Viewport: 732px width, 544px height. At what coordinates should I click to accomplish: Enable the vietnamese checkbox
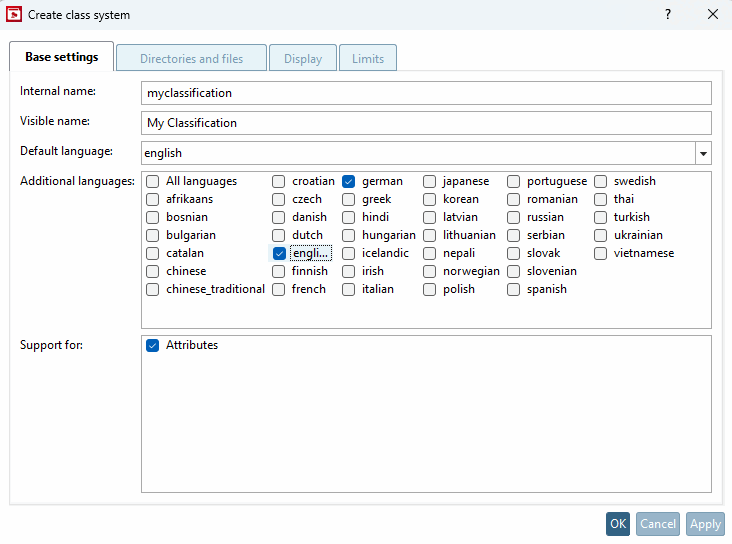pyautogui.click(x=601, y=253)
